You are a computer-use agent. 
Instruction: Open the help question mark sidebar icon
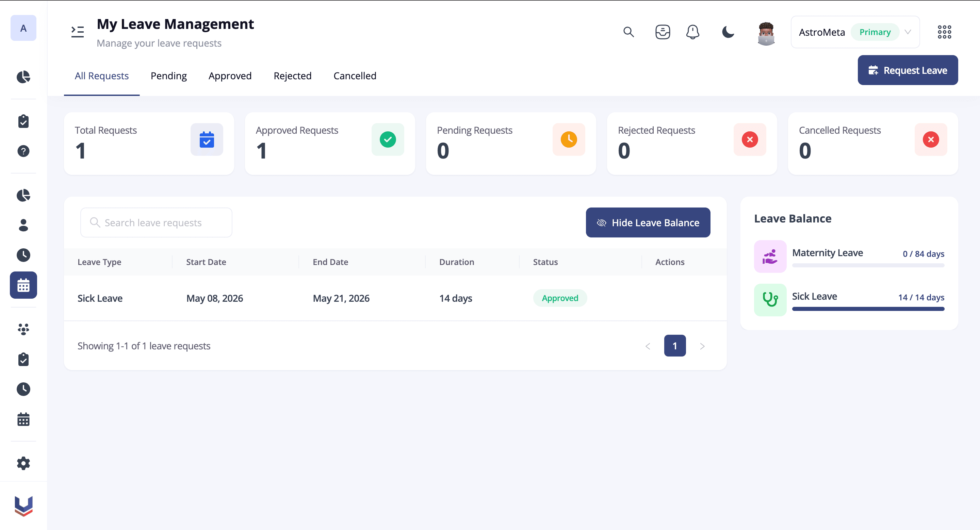23,151
